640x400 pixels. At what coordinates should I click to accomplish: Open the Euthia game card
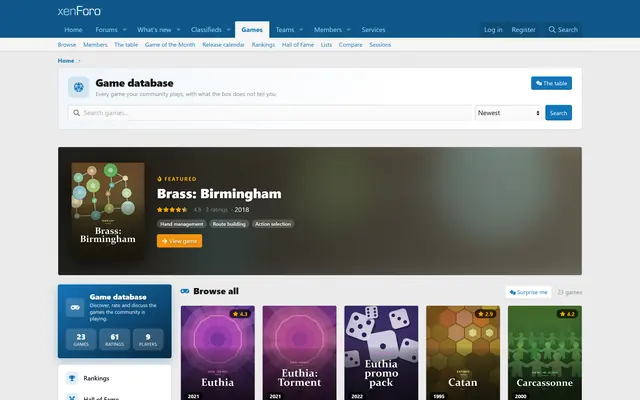click(218, 353)
